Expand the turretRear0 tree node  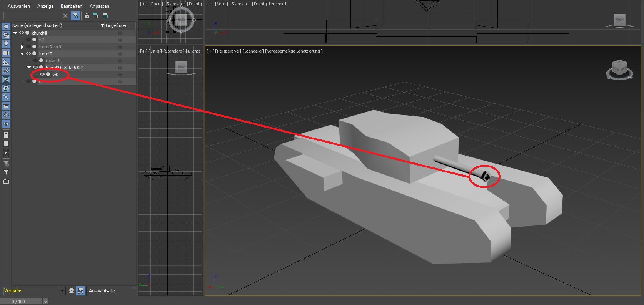coord(22,47)
